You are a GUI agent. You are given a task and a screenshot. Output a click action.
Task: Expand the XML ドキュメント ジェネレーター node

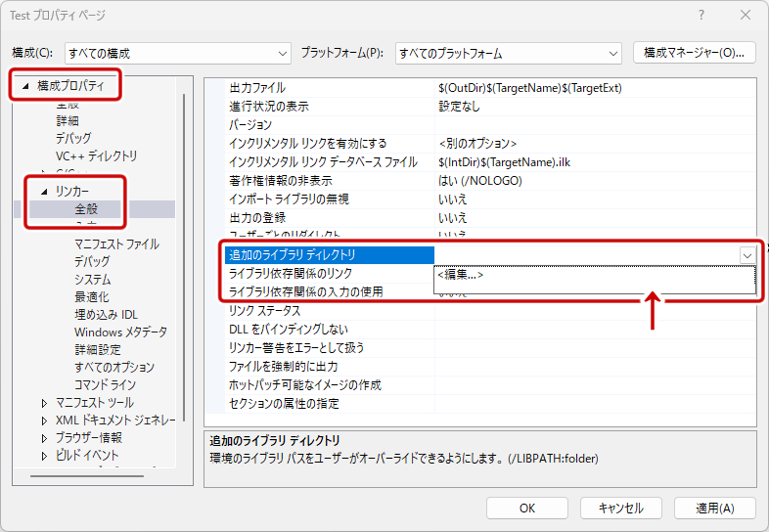pyautogui.click(x=45, y=421)
